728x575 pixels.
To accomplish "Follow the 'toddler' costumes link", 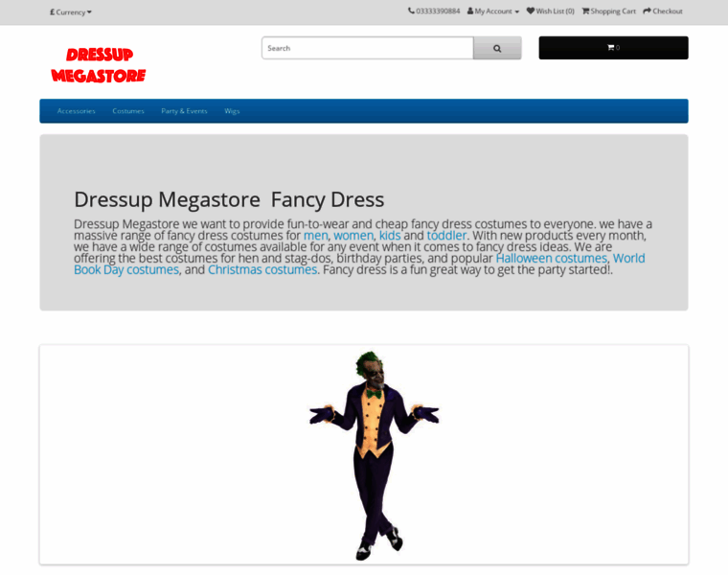I will pyautogui.click(x=446, y=236).
